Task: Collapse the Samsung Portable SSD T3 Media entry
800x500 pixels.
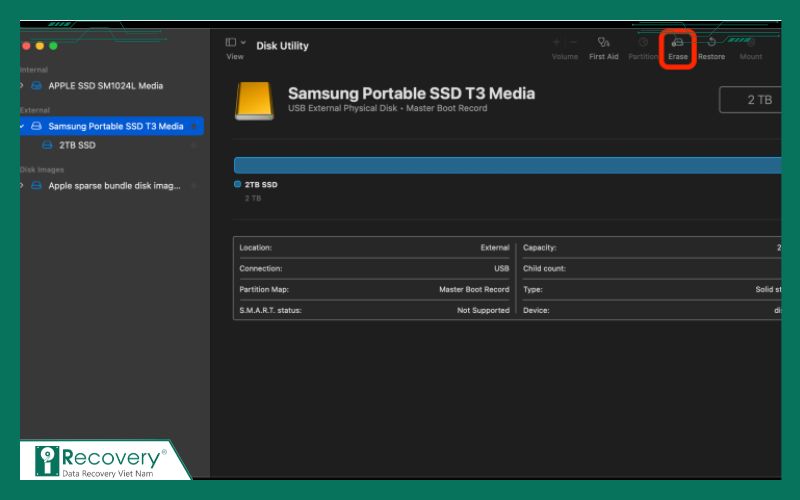Action: (x=22, y=126)
